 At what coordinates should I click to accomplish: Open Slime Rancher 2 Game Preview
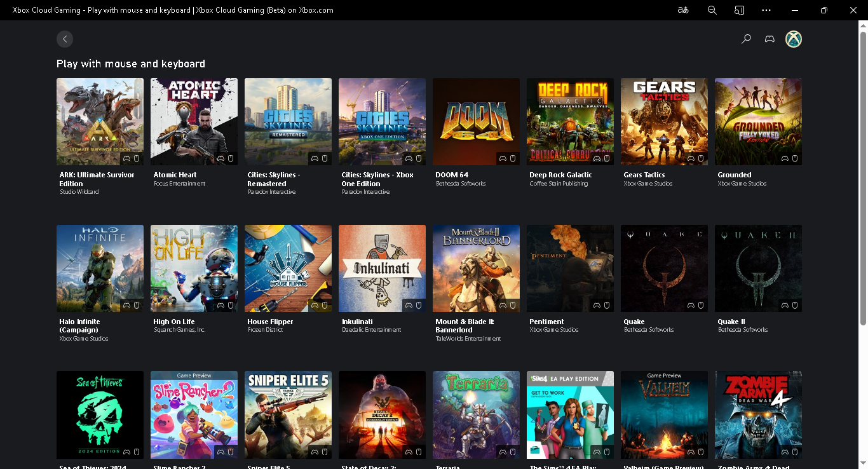pos(194,415)
